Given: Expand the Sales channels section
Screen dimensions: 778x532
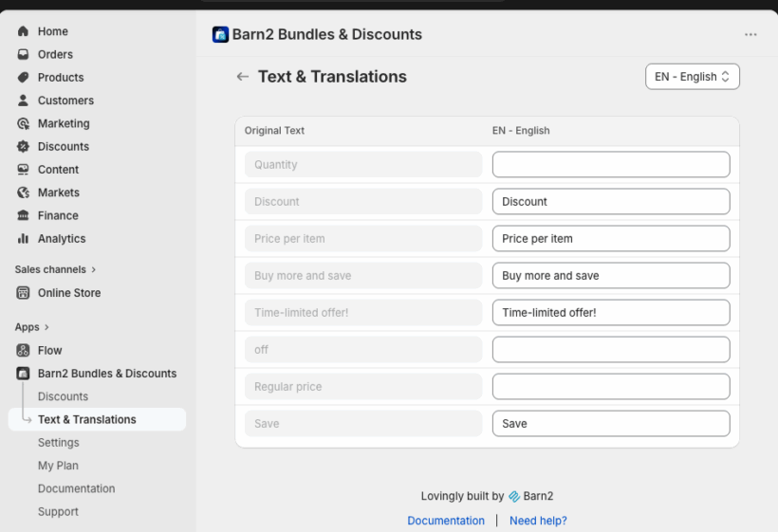Looking at the screenshot, I should point(55,269).
